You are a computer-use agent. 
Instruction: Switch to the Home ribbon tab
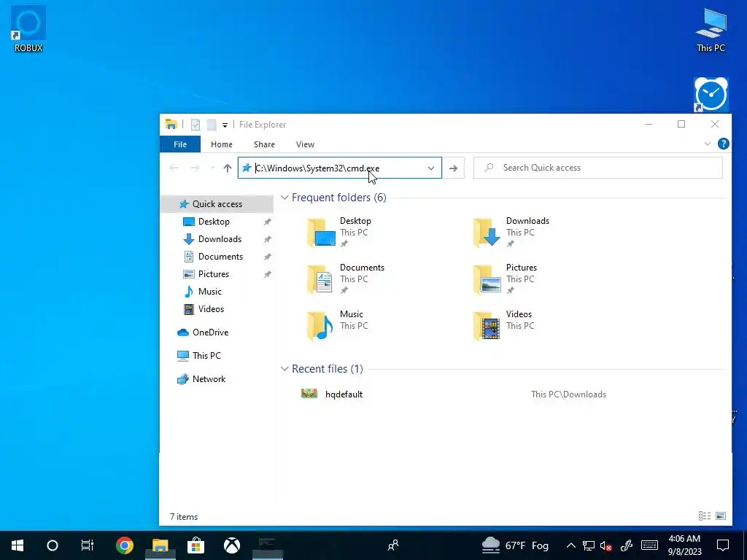[222, 144]
